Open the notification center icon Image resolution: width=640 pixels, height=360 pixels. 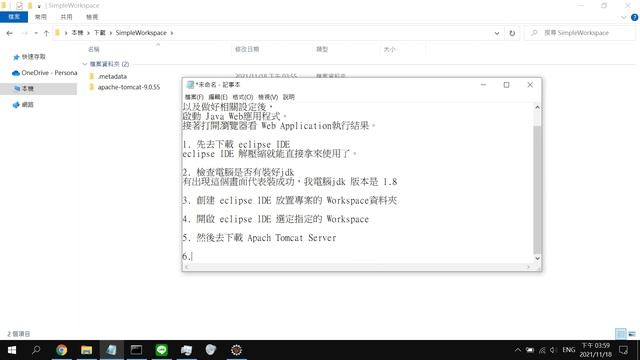pyautogui.click(x=623, y=350)
